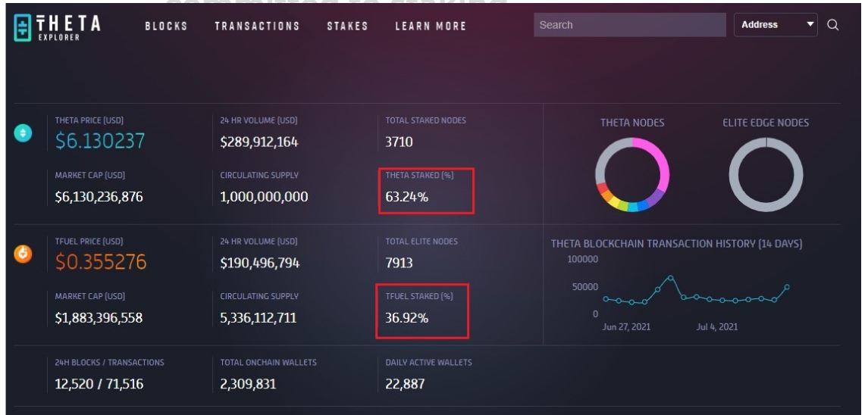Viewport: 868px width, 415px height.
Task: Click the teal THETA token icon
Action: (x=24, y=133)
